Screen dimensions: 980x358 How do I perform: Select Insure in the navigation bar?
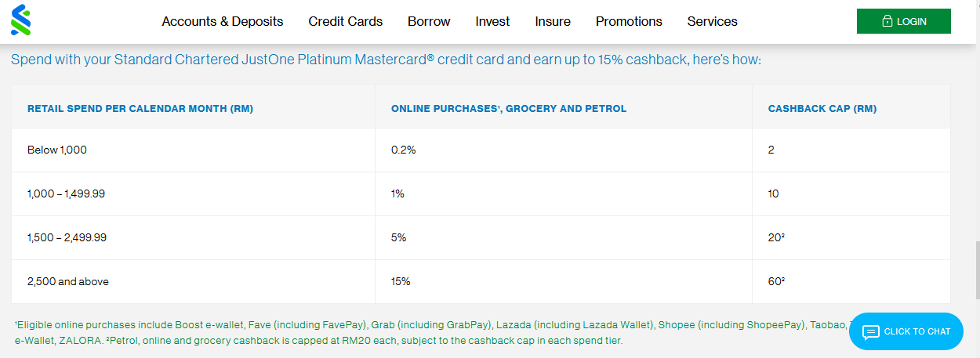tap(553, 22)
